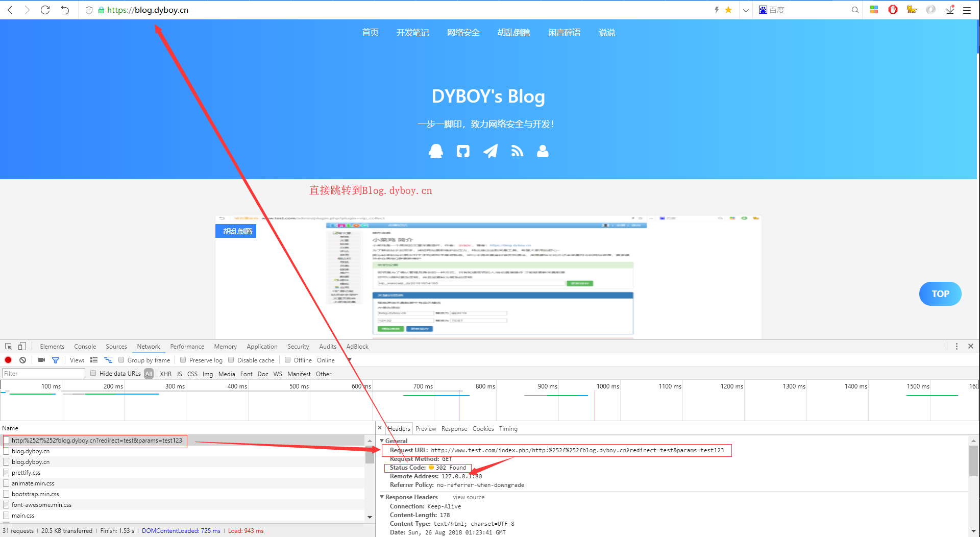Enable the Preserve log checkbox
The width and height of the screenshot is (980, 537).
pos(183,360)
